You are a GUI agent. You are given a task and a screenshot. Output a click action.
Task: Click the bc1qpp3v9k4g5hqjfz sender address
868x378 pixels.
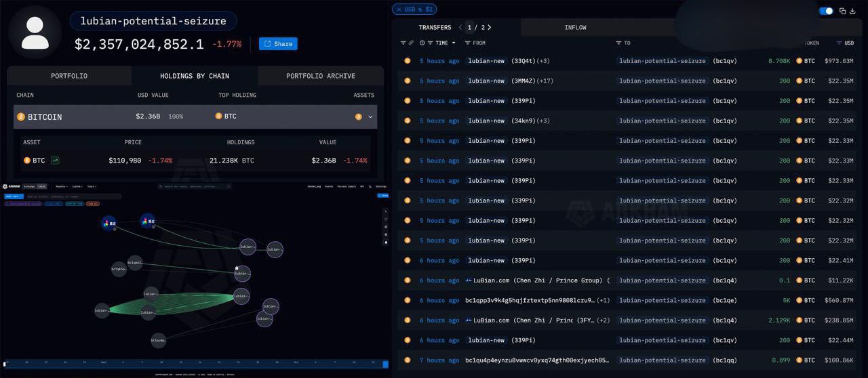(x=530, y=300)
